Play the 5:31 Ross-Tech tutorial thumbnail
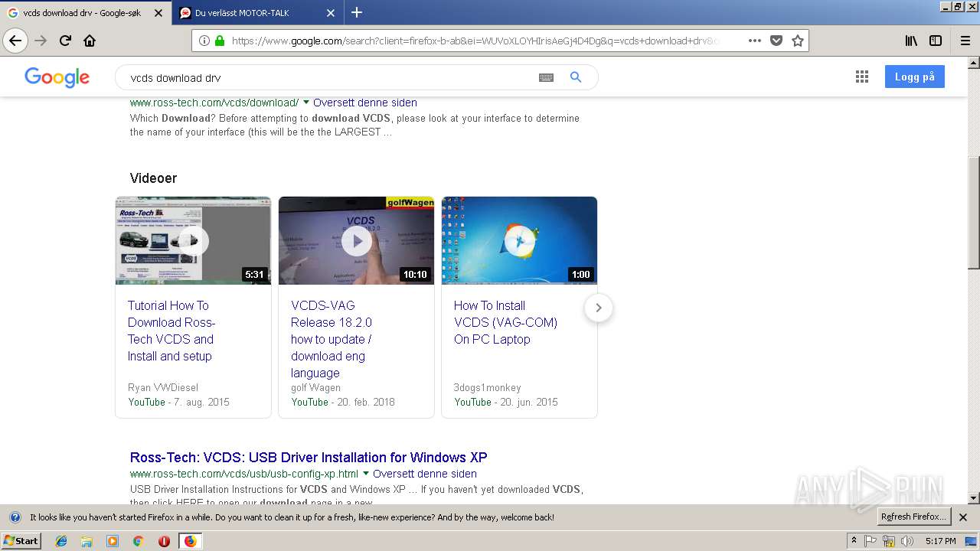Image resolution: width=980 pixels, height=551 pixels. pyautogui.click(x=193, y=240)
